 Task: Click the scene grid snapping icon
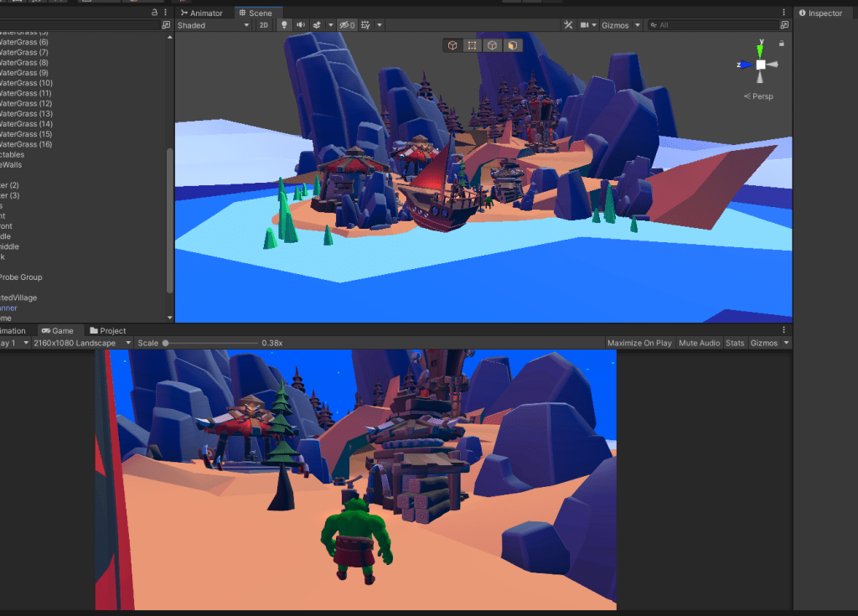point(367,25)
